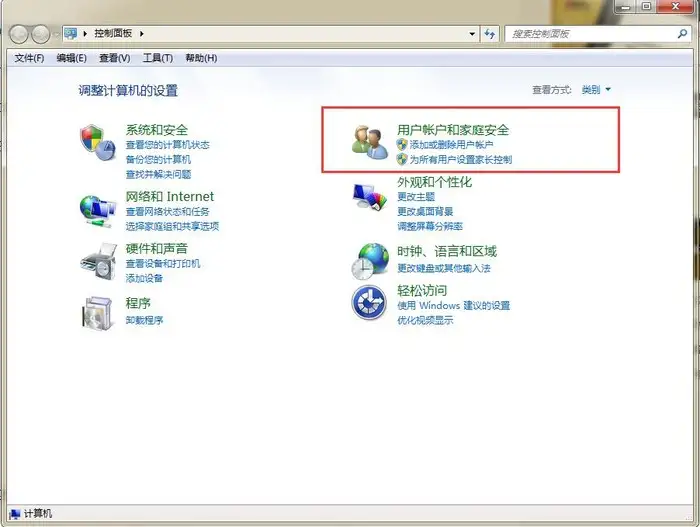Open the Hardware and Sound printer icon
700x527 pixels.
(x=98, y=261)
